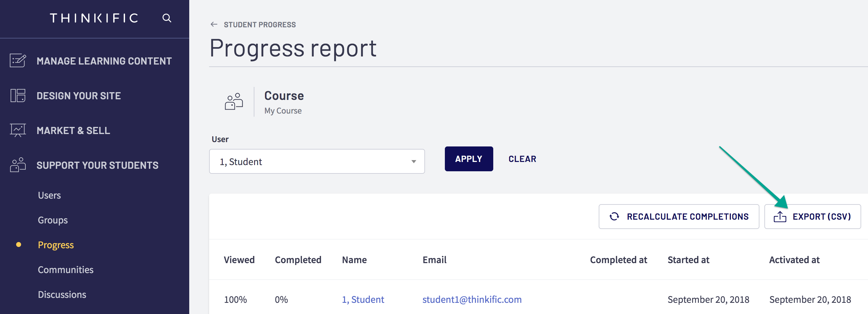Open the 1, Student name link
The image size is (868, 314).
(x=363, y=299)
